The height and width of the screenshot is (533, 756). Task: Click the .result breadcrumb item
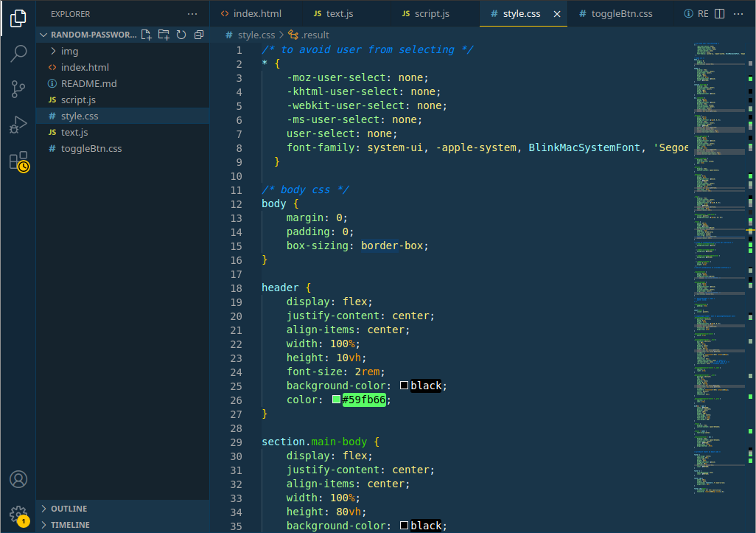[x=309, y=35]
